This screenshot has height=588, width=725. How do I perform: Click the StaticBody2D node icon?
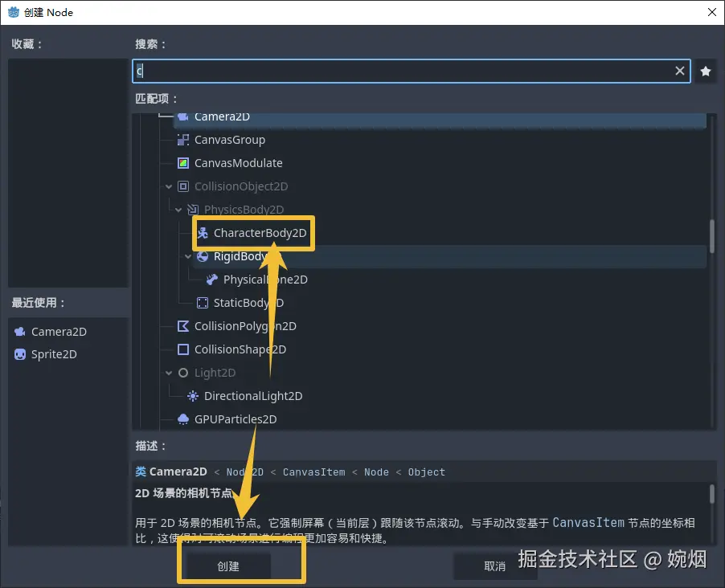(x=201, y=303)
